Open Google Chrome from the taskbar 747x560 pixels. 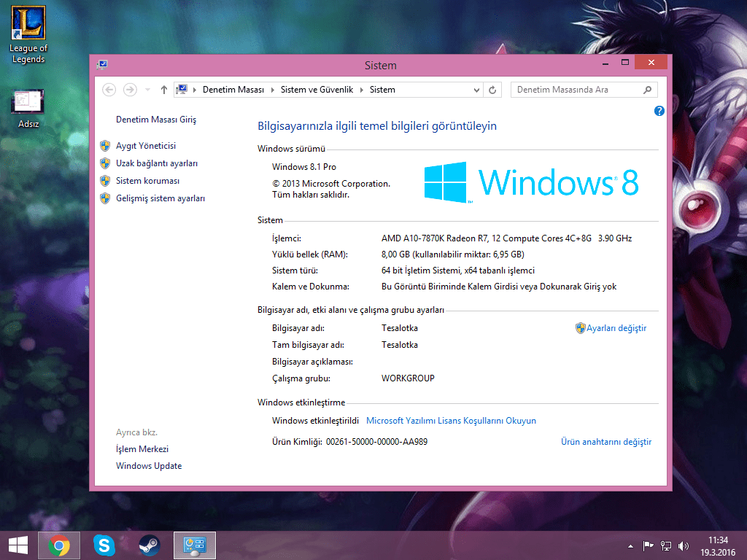59,545
